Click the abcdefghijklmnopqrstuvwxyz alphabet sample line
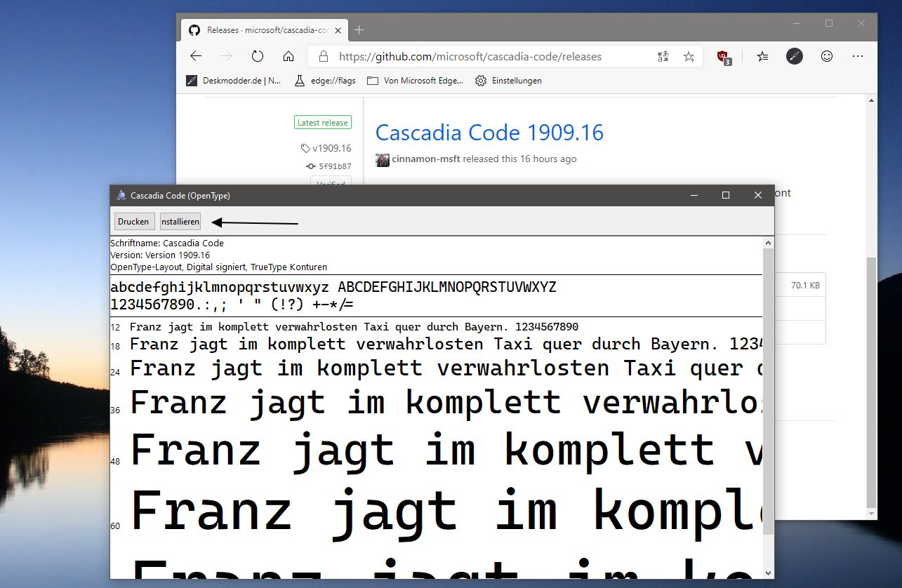Viewport: 902px width, 588px height. coord(333,288)
